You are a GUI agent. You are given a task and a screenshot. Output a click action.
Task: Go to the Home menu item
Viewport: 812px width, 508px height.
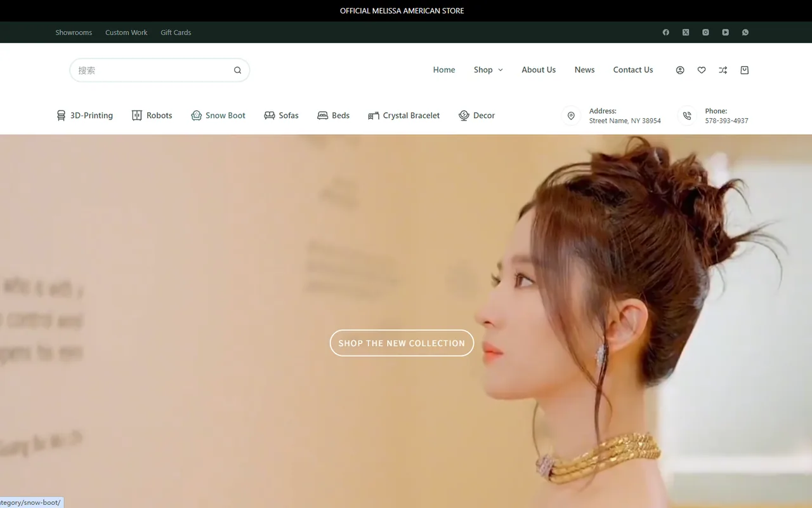[444, 70]
